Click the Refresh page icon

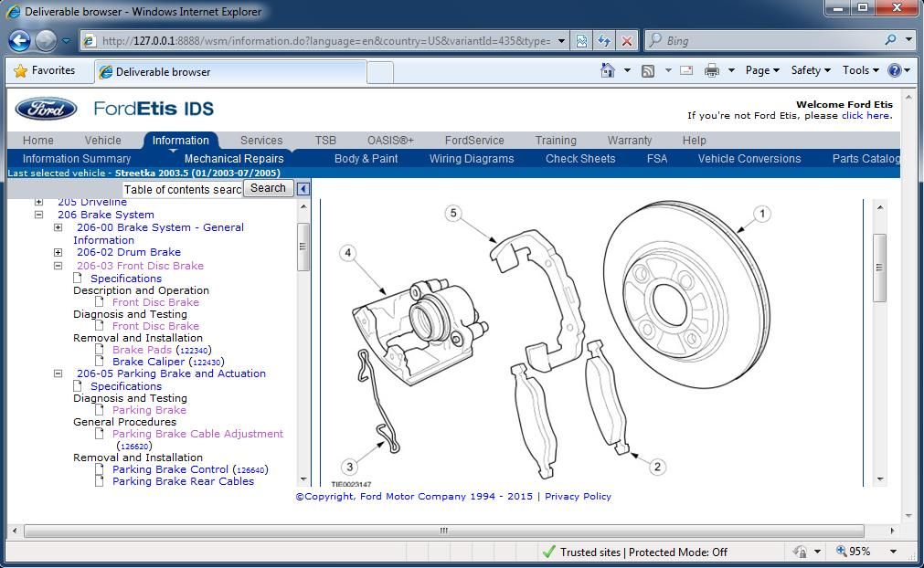click(604, 40)
